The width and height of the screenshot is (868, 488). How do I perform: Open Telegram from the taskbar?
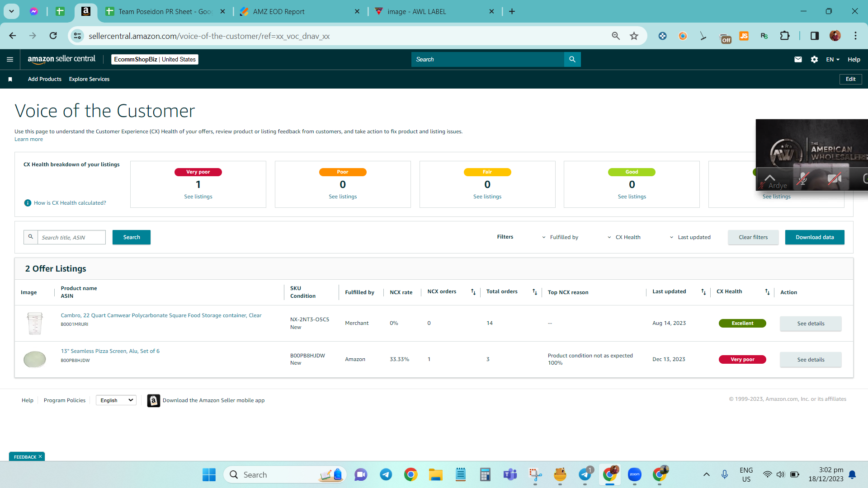(x=386, y=474)
